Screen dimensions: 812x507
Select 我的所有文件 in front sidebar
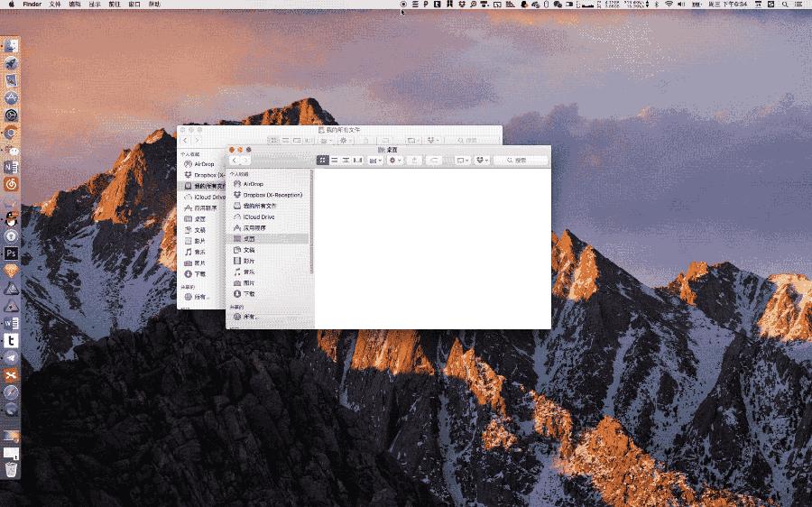259,206
